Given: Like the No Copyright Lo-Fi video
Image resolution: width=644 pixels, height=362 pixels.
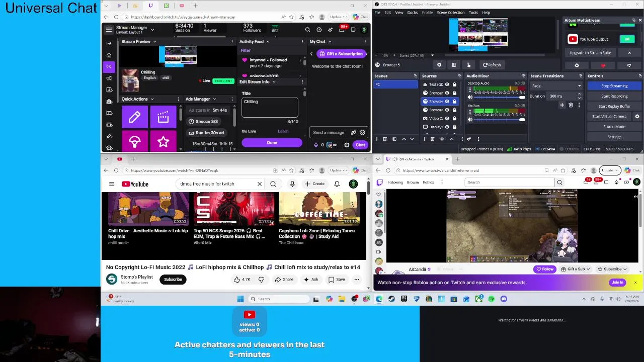Looking at the screenshot, I should pyautogui.click(x=242, y=280).
